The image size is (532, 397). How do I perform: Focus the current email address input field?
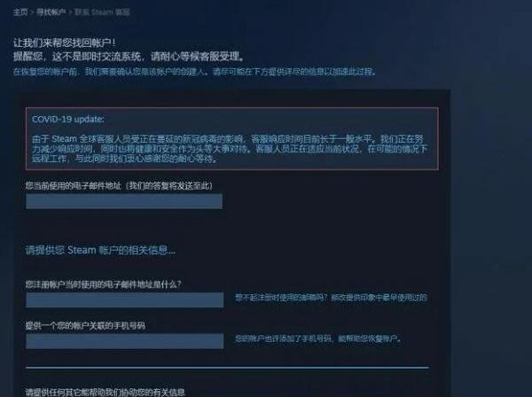[x=124, y=201]
